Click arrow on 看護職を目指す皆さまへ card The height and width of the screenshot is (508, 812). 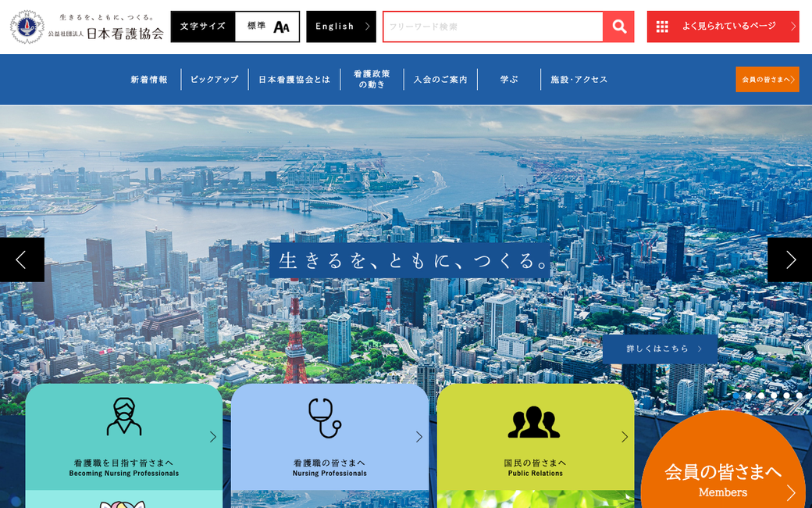click(x=213, y=437)
